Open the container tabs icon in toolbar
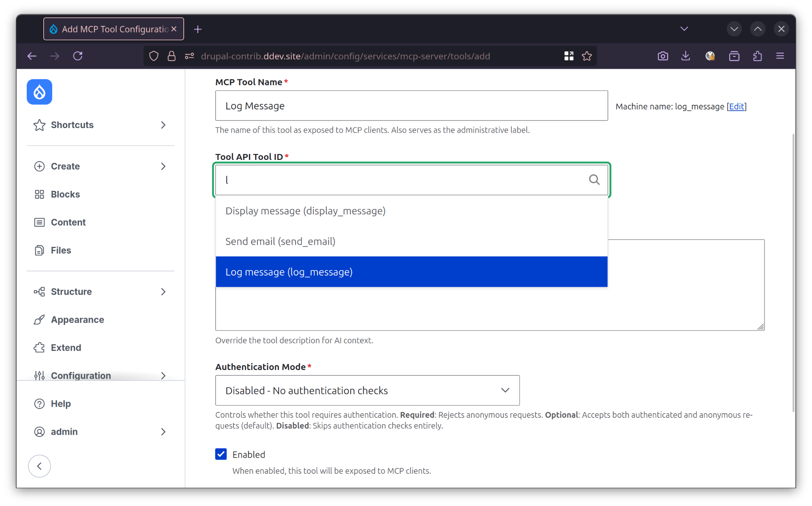 tap(734, 56)
